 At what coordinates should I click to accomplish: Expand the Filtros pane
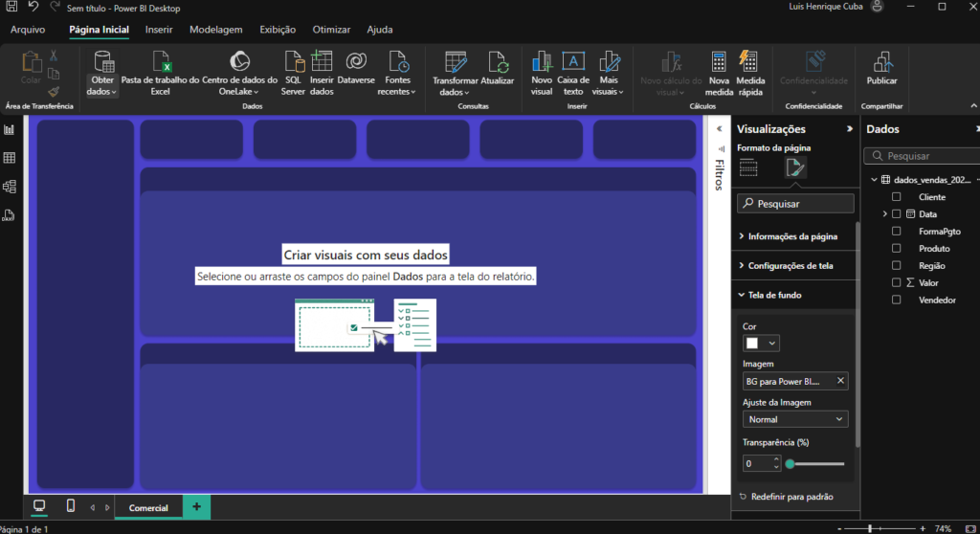tap(720, 129)
